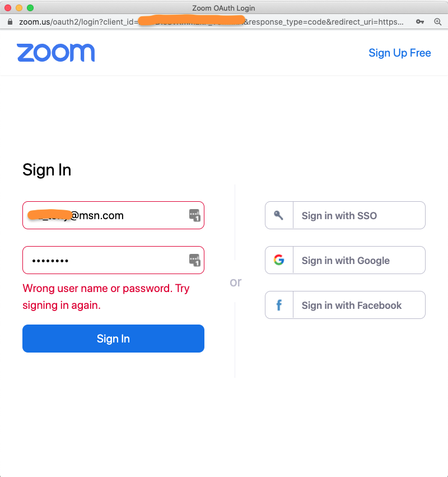Click the page zoom magnifier icon in address bar
The width and height of the screenshot is (448, 477).
pos(438,22)
